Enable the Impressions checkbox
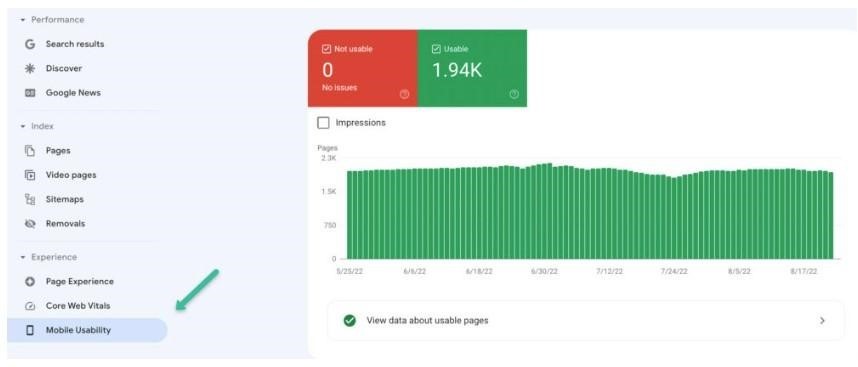The image size is (858, 367). point(323,123)
